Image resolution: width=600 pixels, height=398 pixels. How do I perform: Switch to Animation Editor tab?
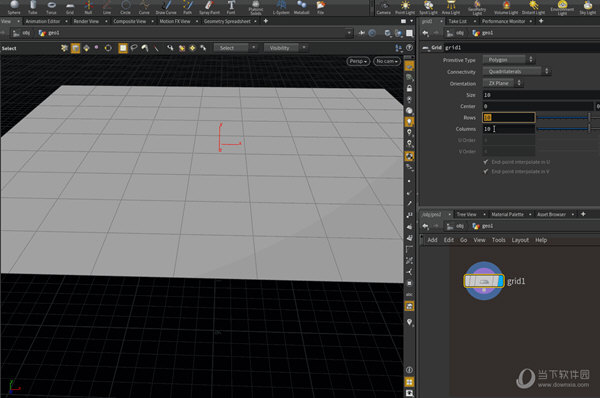(43, 21)
